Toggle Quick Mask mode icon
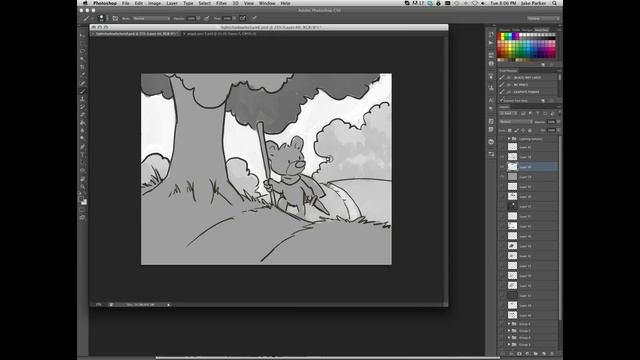Viewport: 640px width, 360px height. click(x=83, y=210)
